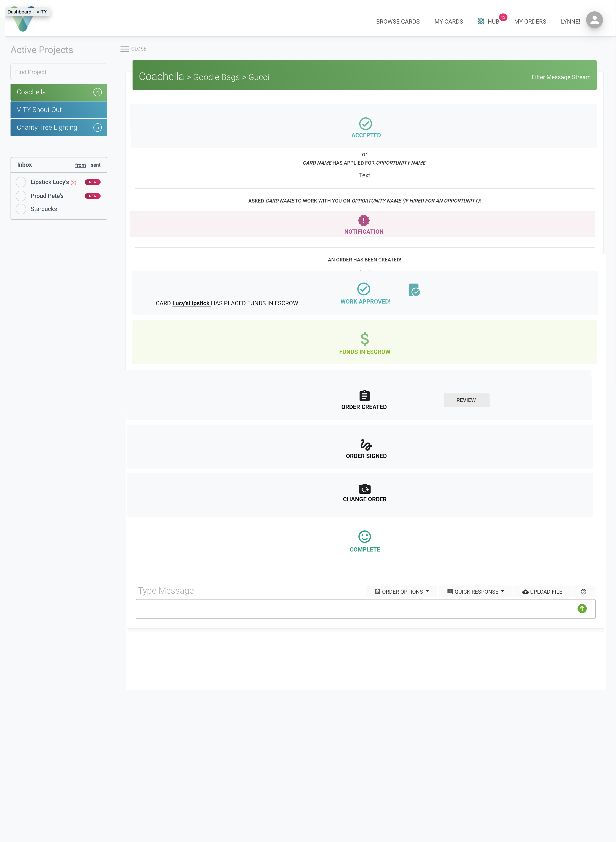Open Filter Message Stream

click(x=561, y=77)
